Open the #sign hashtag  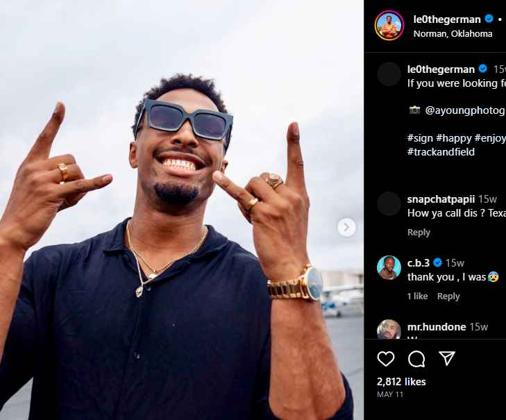click(x=420, y=138)
